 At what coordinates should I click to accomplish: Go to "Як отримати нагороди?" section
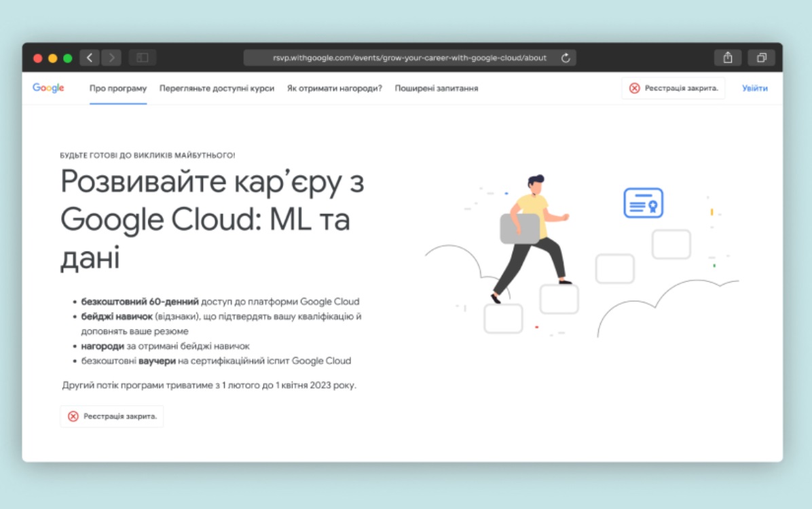pyautogui.click(x=335, y=88)
